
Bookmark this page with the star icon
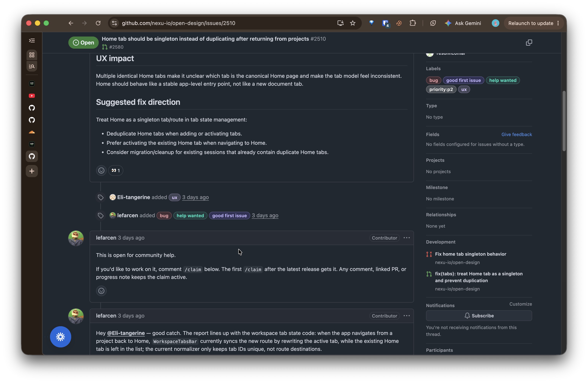click(x=353, y=23)
